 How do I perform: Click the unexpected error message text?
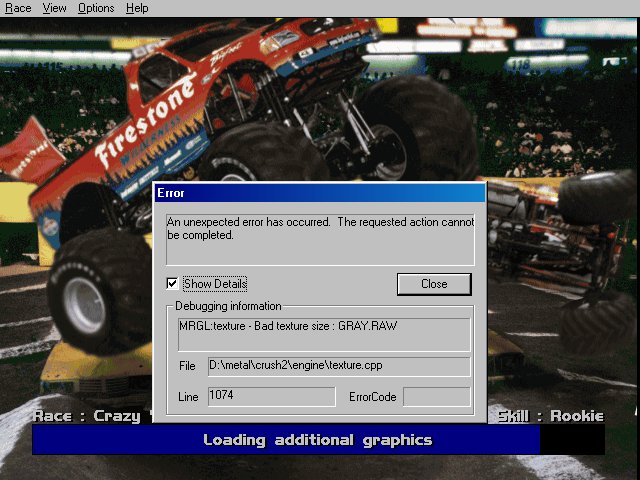319,228
